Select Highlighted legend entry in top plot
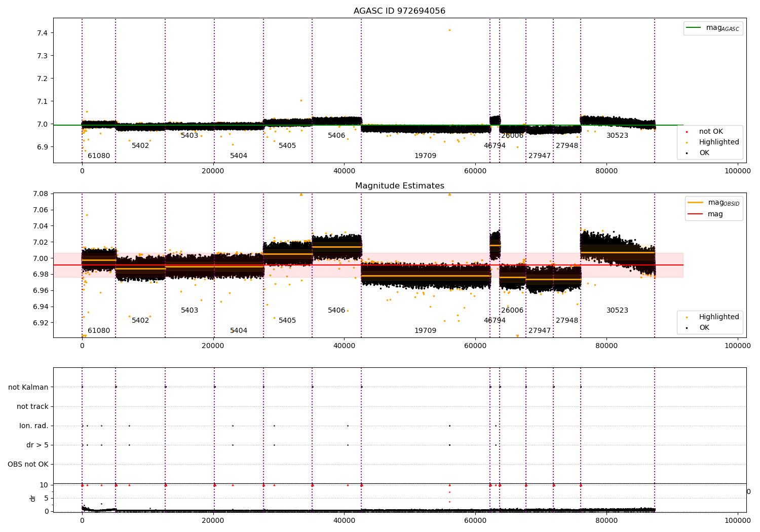The width and height of the screenshot is (760, 532). 712,142
